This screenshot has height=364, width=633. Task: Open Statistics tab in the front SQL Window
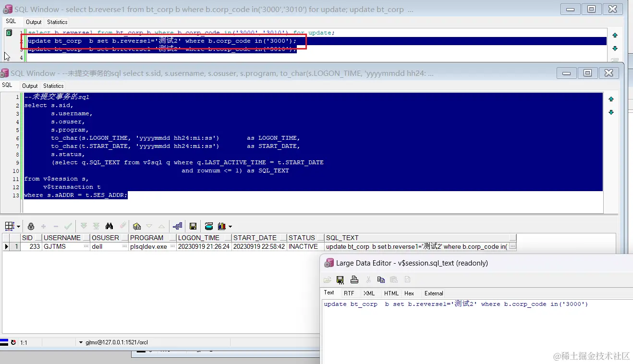tap(53, 86)
